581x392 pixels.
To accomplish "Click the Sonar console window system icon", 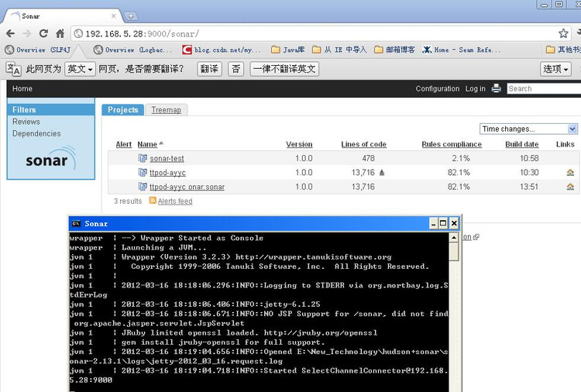I will pos(76,223).
